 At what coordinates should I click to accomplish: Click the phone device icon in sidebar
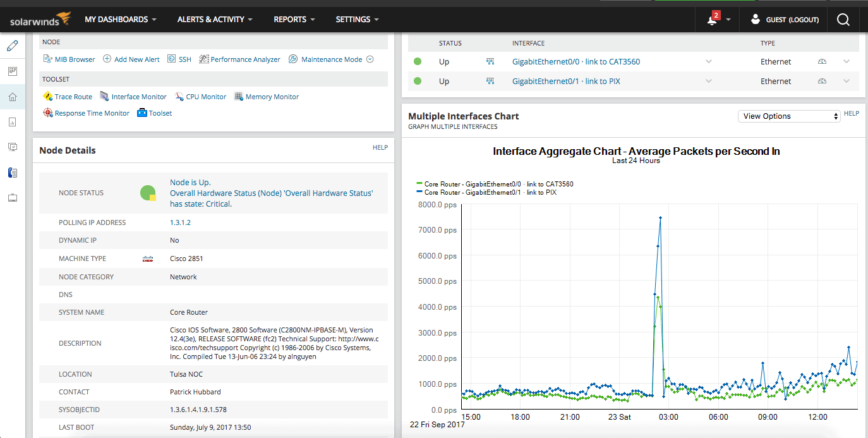pos(13,173)
